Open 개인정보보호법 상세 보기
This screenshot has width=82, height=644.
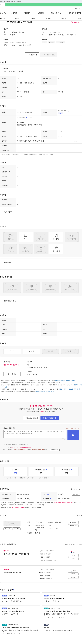point(31,418)
